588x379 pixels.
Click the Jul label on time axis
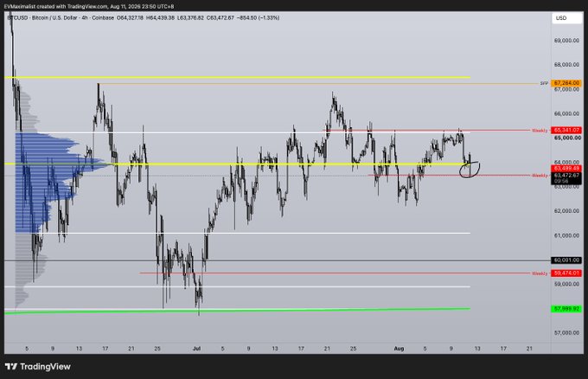pos(196,349)
